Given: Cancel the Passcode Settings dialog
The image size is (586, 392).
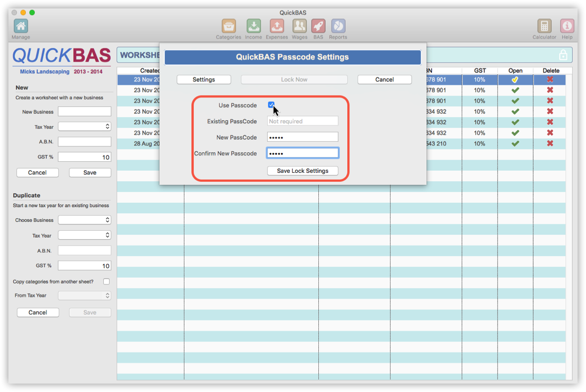Looking at the screenshot, I should (384, 80).
